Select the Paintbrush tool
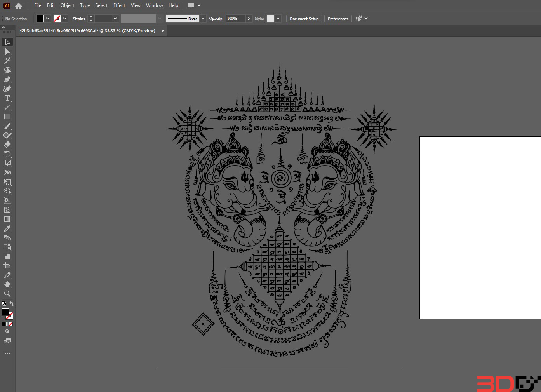Screen dimensions: 541x392 7,126
